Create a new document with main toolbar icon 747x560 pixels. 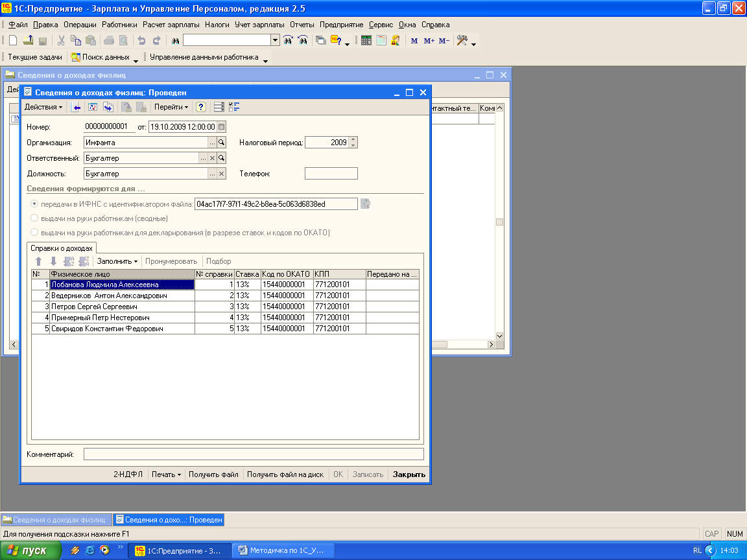point(14,40)
